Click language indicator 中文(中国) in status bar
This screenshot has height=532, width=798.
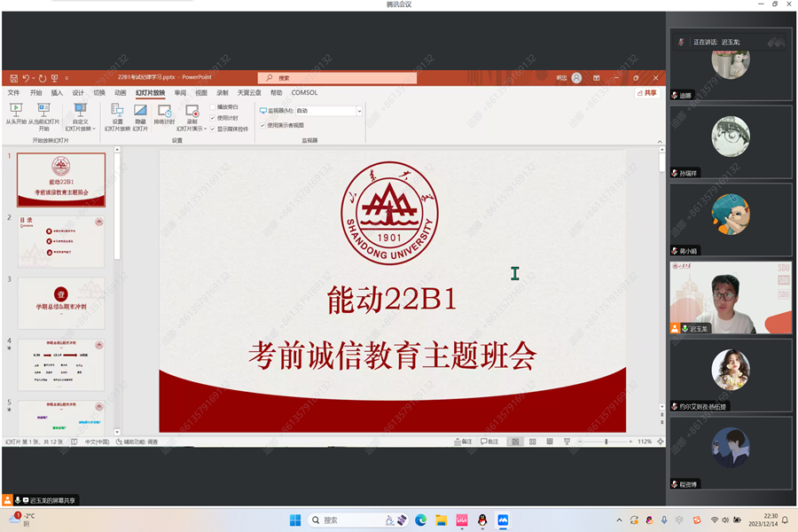pos(98,442)
